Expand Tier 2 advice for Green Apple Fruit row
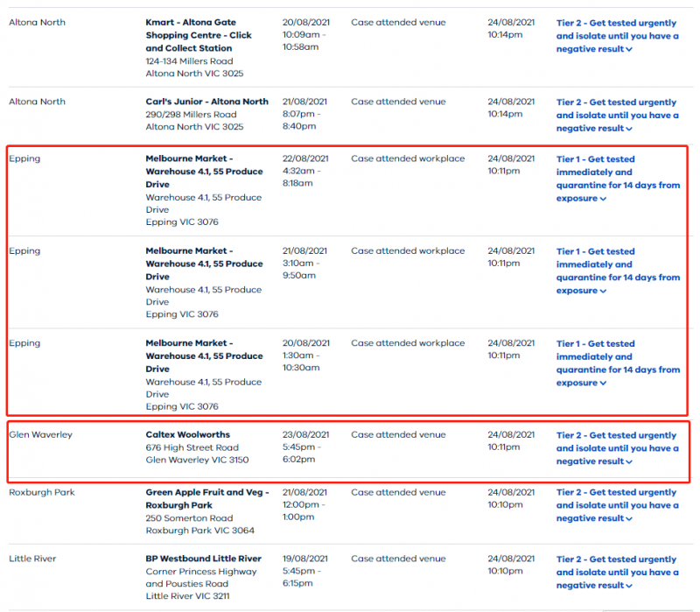The height and width of the screenshot is (612, 700). pyautogui.click(x=617, y=505)
